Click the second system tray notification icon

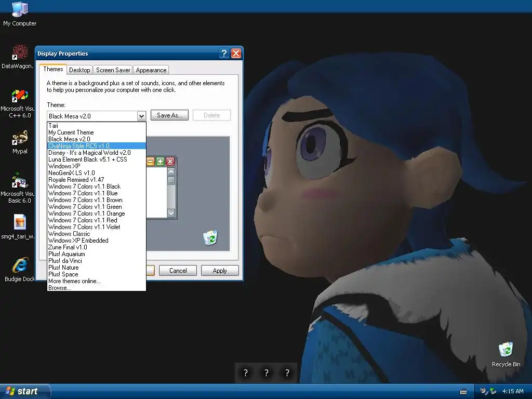coord(493,391)
